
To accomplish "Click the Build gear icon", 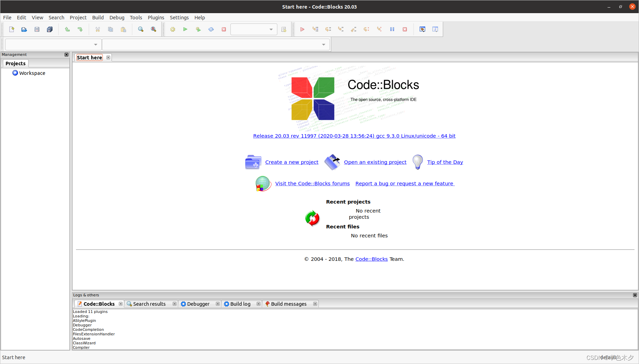I will (173, 29).
